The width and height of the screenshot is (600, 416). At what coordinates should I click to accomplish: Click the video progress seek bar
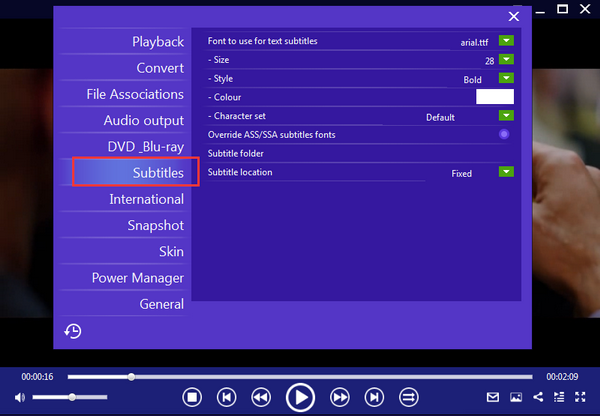pos(300,377)
